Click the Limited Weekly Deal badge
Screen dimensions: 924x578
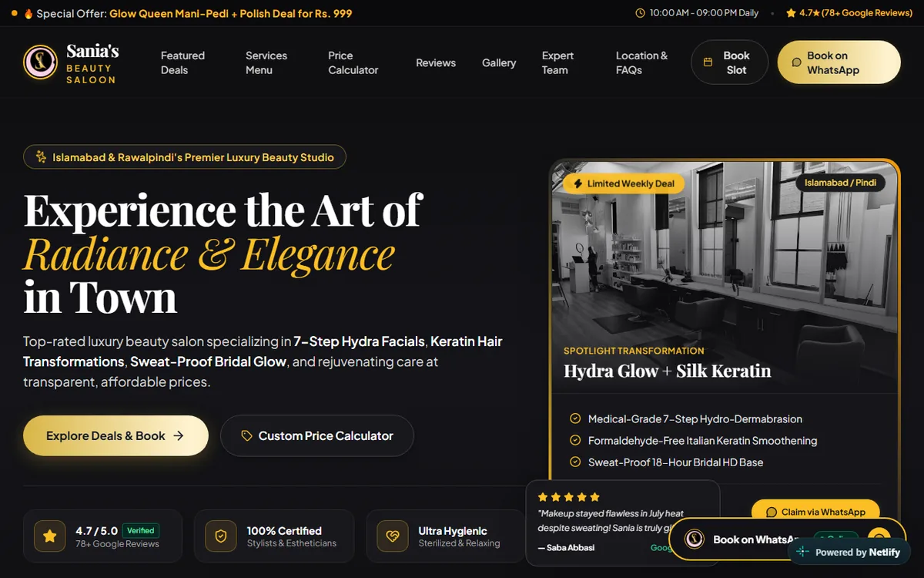[624, 183]
